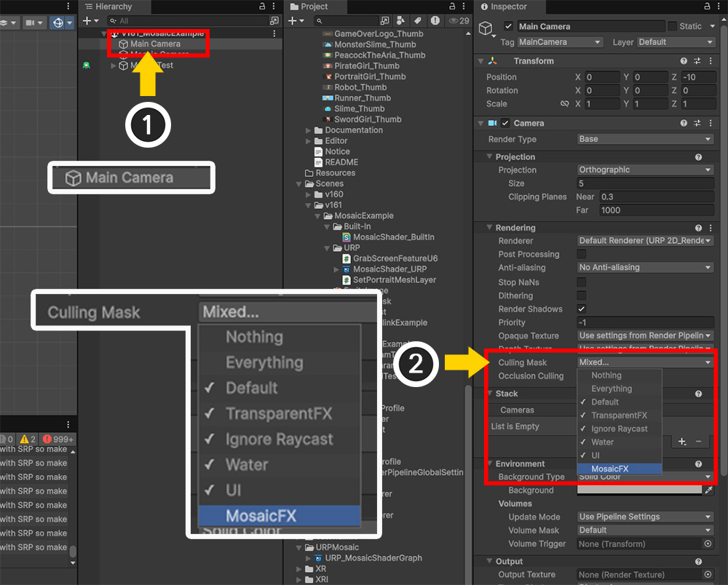The image size is (728, 585).
Task: Lock the Inspector panel with the padlock icon
Action: (707, 6)
